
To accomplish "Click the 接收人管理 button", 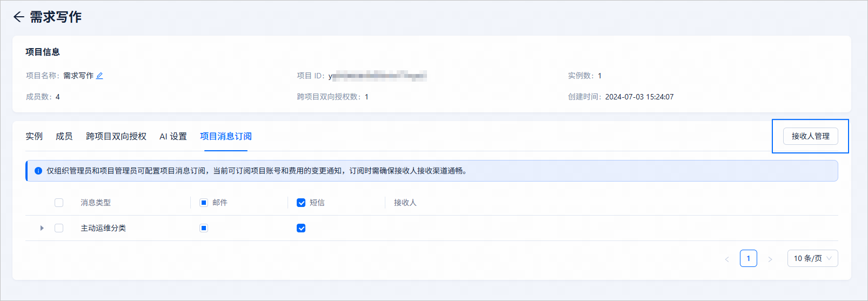I will point(810,136).
